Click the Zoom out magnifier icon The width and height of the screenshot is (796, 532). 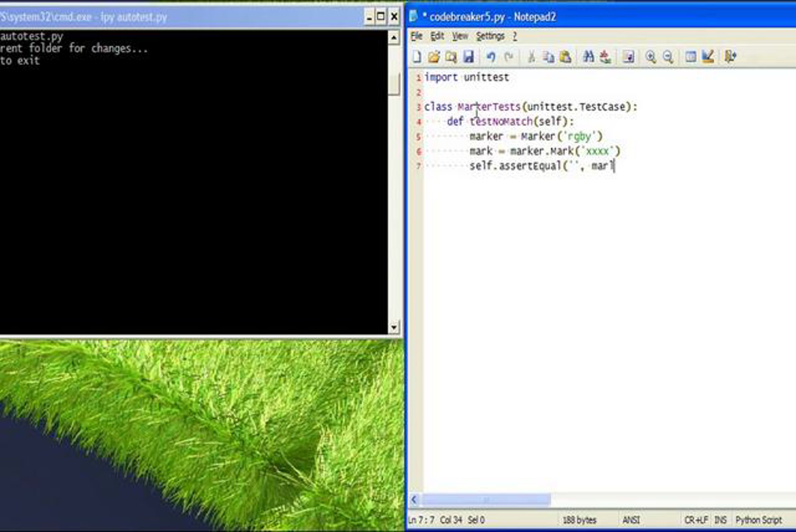668,57
